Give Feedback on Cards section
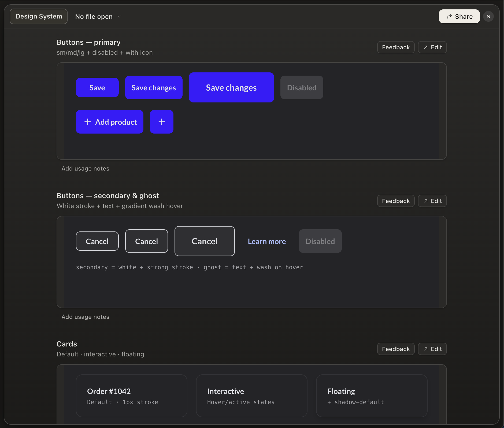 tap(396, 349)
